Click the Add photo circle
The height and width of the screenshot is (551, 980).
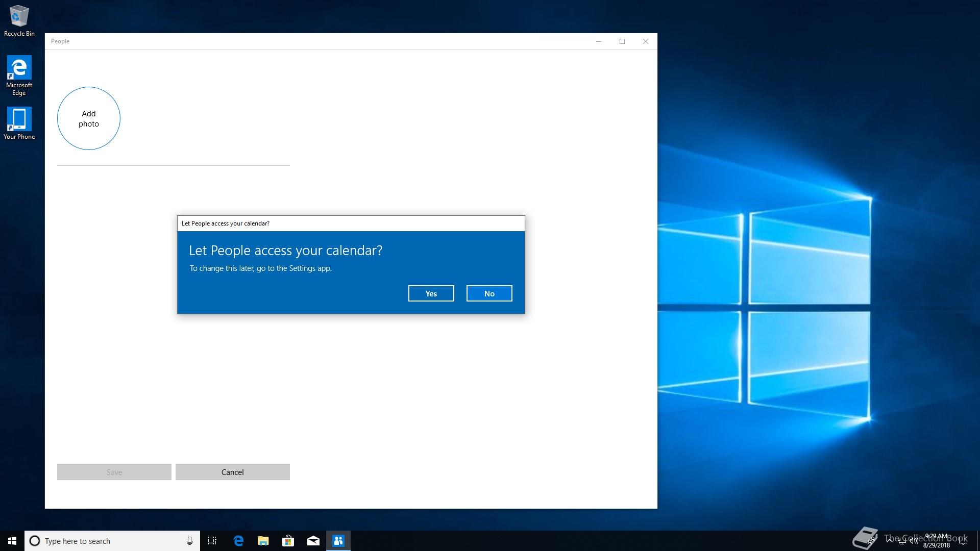coord(89,118)
